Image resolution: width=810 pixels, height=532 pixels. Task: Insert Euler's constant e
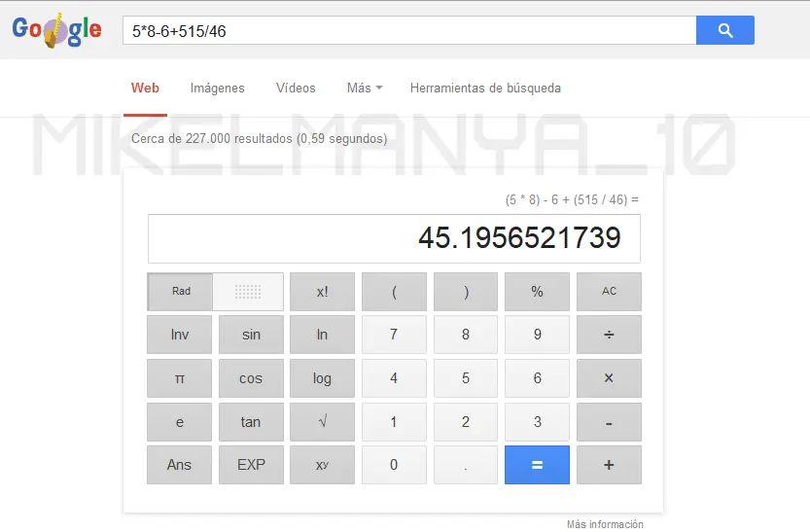point(179,422)
